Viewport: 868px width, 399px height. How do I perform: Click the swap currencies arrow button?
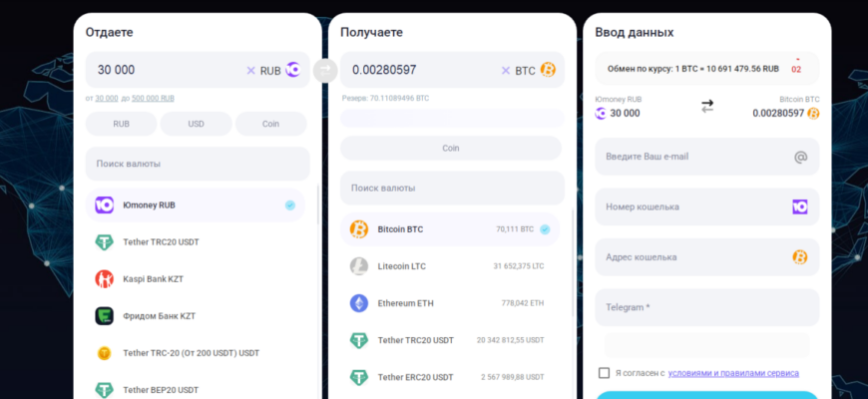325,70
